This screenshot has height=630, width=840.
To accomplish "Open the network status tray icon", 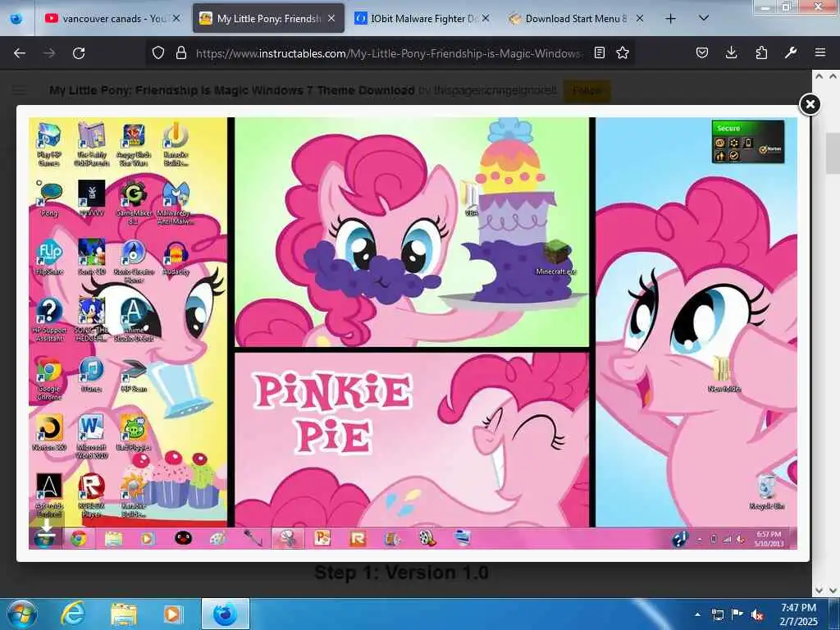I will click(717, 614).
